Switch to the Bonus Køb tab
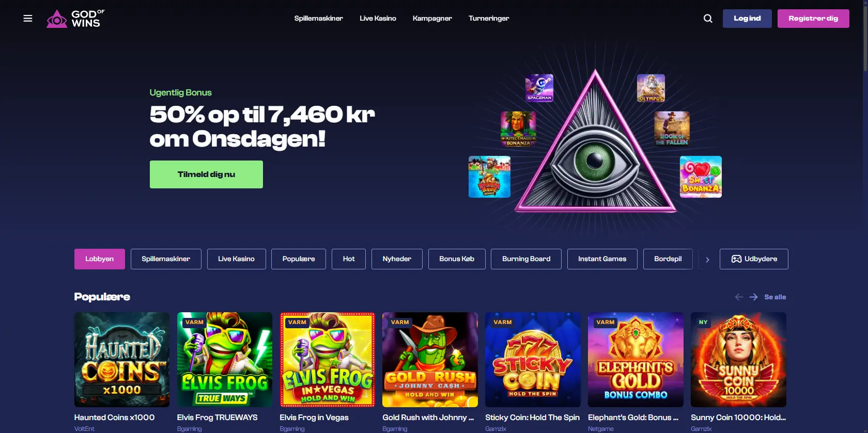The height and width of the screenshot is (433, 868). click(457, 259)
